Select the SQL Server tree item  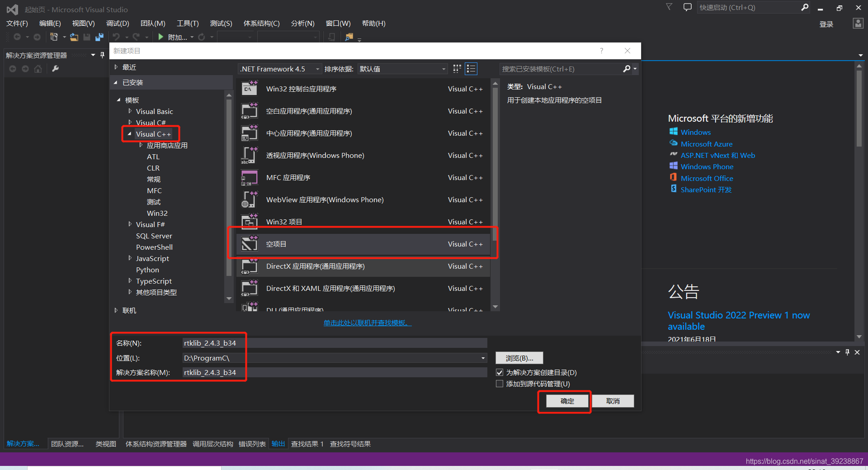click(x=154, y=236)
